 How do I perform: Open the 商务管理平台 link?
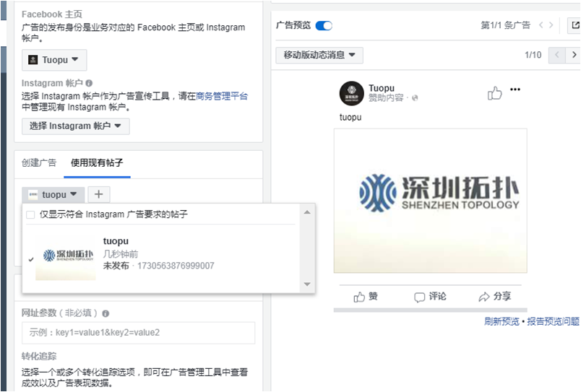(x=222, y=96)
